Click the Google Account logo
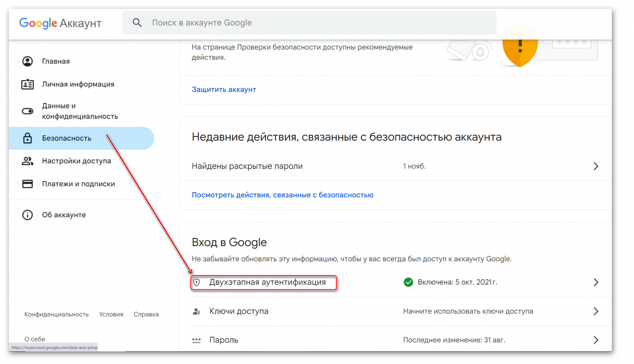Viewport: 634px width, 364px height. (x=60, y=23)
